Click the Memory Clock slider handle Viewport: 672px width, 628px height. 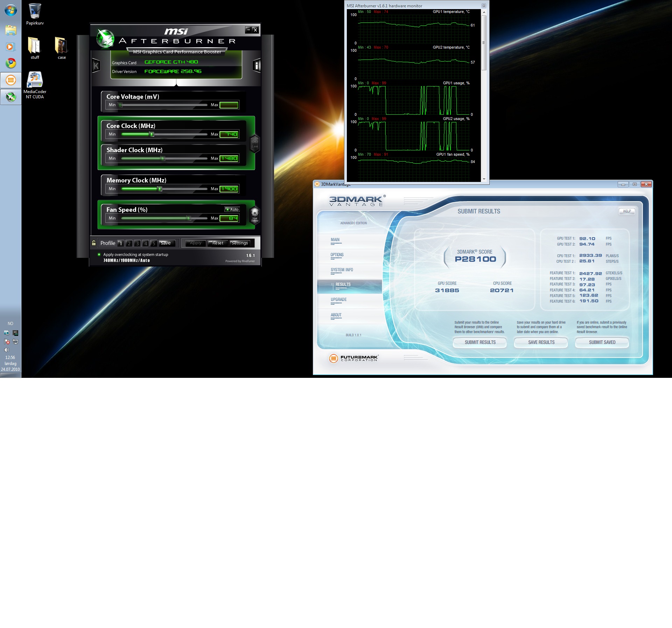(160, 189)
